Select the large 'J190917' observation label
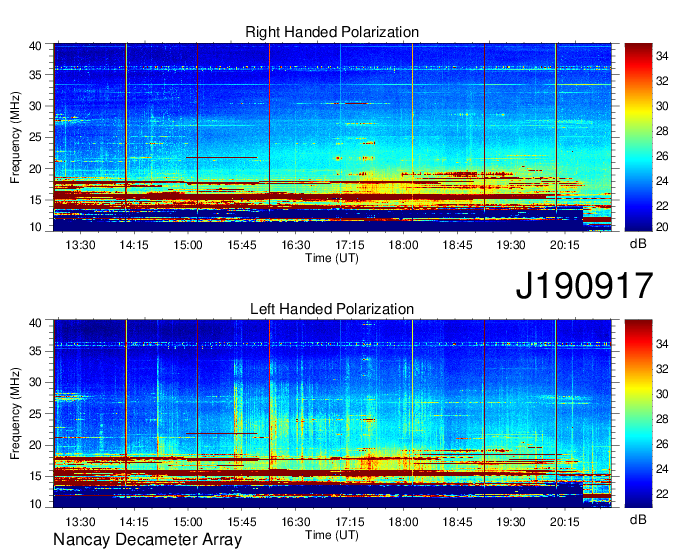The height and width of the screenshot is (552, 680). pyautogui.click(x=584, y=286)
